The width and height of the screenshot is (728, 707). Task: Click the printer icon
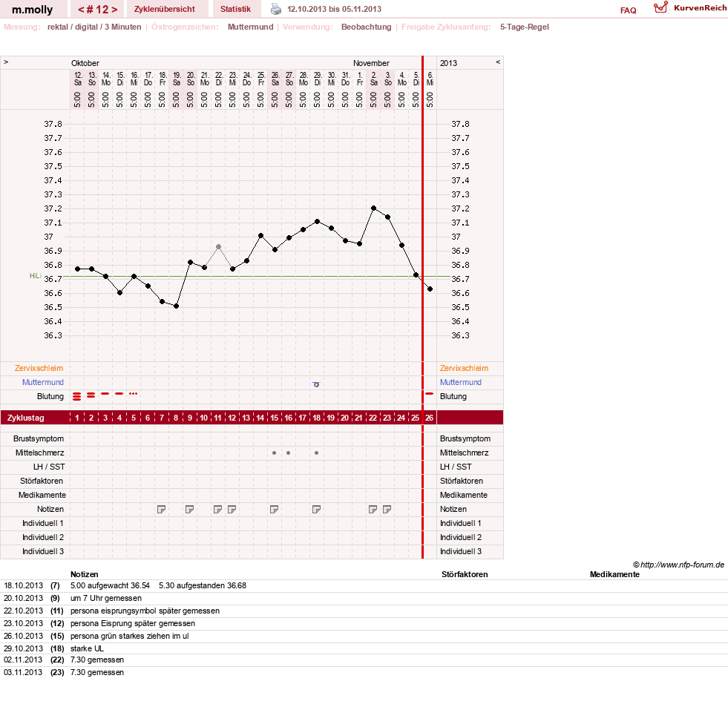pos(276,9)
